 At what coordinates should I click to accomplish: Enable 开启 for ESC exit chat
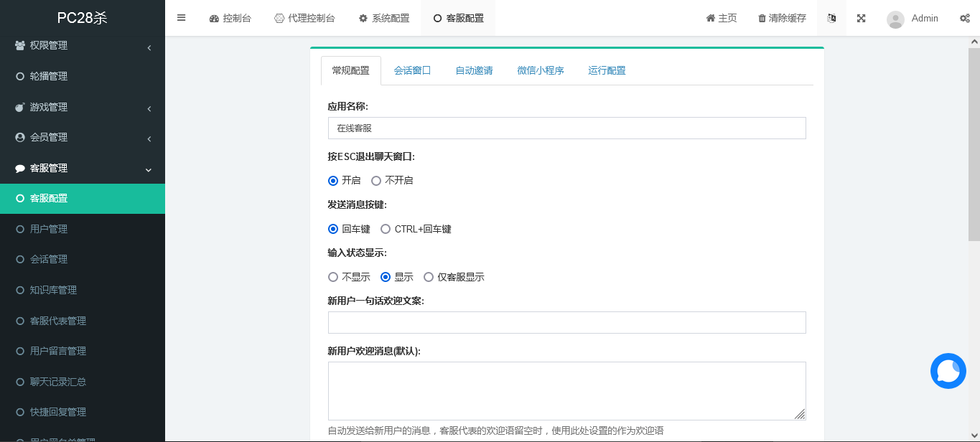332,180
